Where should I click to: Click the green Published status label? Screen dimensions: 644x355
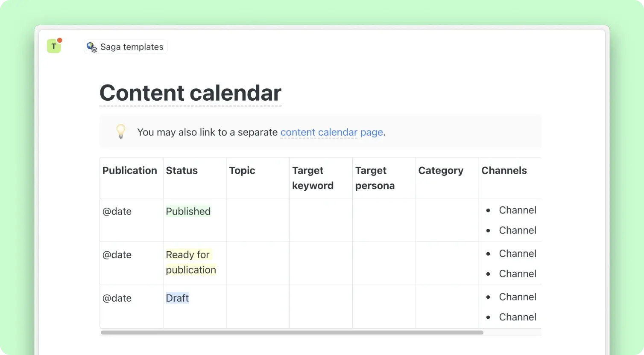point(188,211)
